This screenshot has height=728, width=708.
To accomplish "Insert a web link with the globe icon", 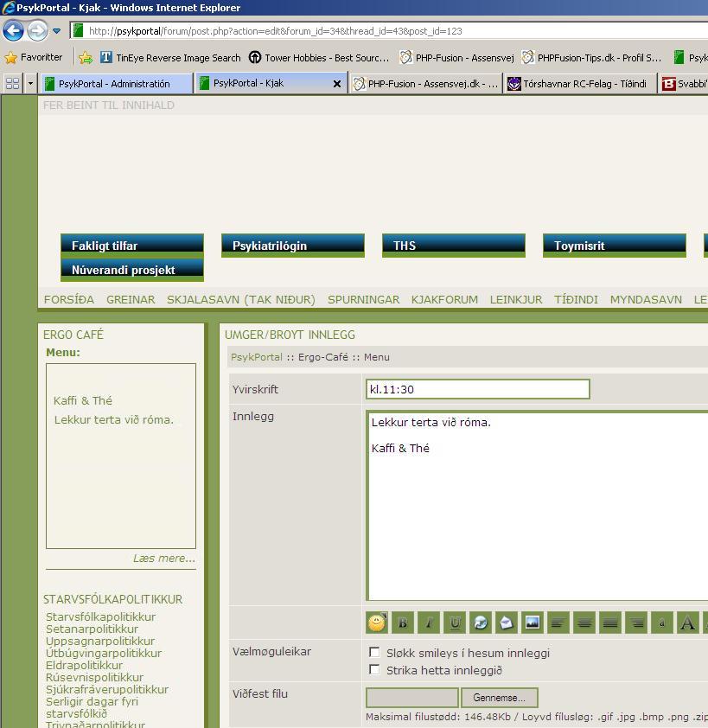I will (x=481, y=623).
